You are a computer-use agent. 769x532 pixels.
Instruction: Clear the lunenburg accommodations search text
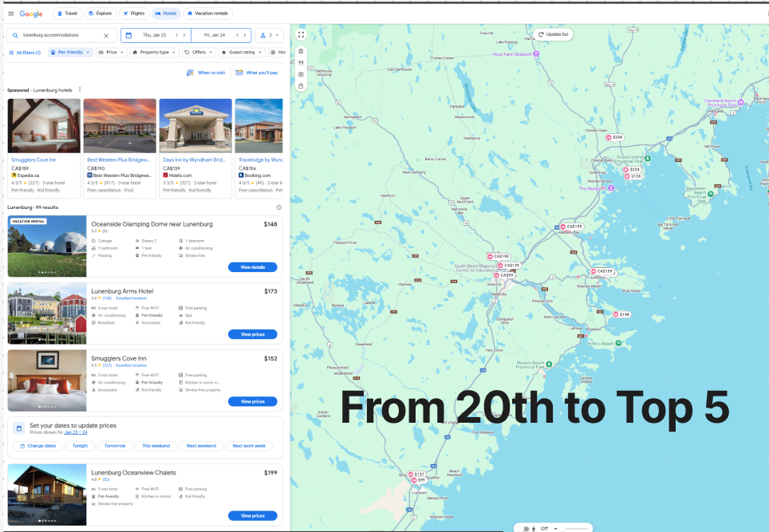[x=106, y=35]
